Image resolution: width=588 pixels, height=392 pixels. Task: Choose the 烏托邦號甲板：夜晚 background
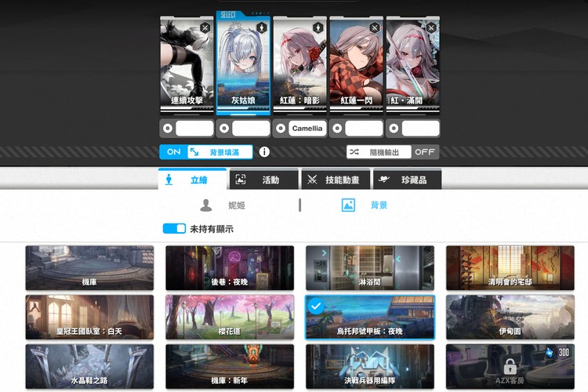[x=370, y=318]
